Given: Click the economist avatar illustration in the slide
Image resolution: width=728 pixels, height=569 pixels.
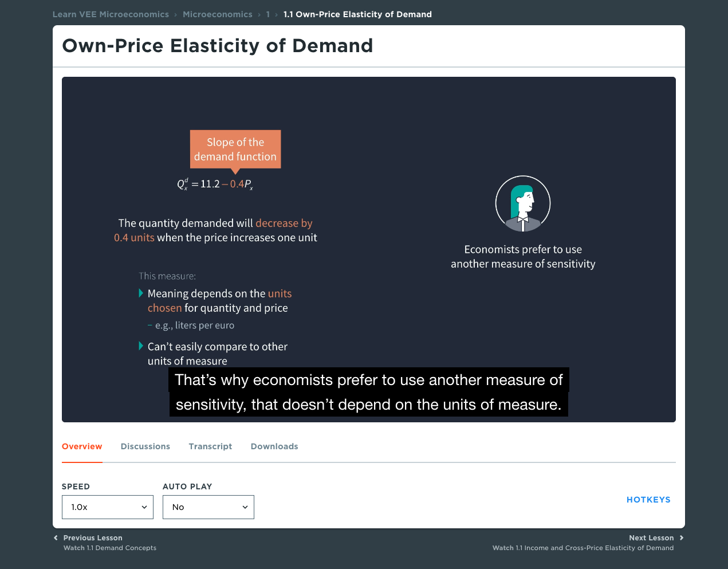Looking at the screenshot, I should click(523, 203).
